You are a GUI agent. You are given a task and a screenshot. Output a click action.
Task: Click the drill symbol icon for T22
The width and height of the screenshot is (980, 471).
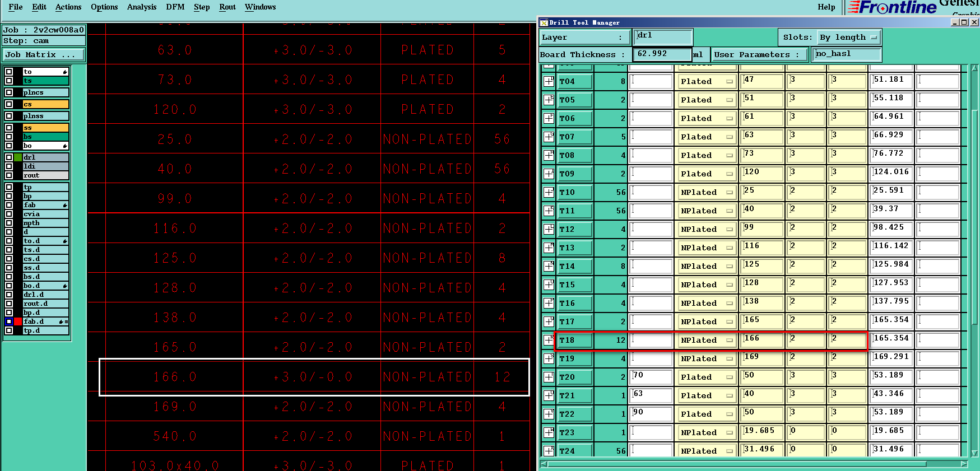coord(549,414)
